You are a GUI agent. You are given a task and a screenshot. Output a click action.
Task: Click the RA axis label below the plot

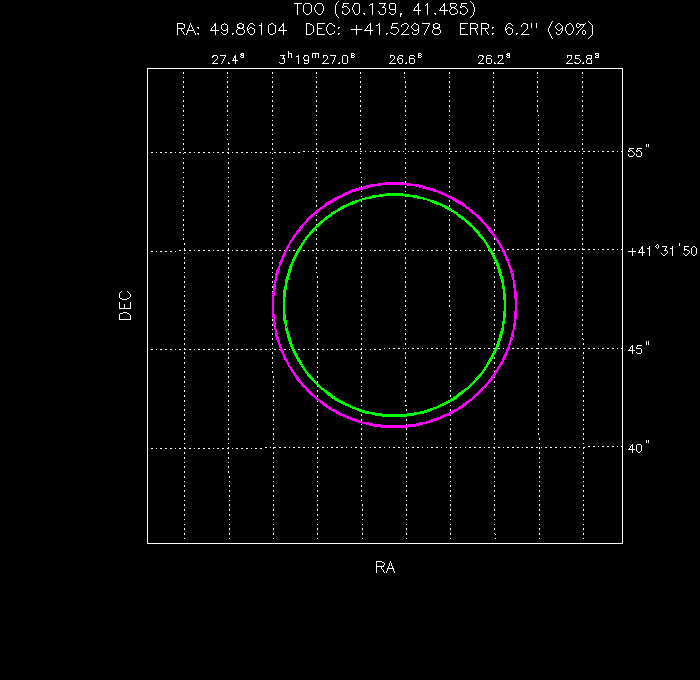click(x=385, y=567)
